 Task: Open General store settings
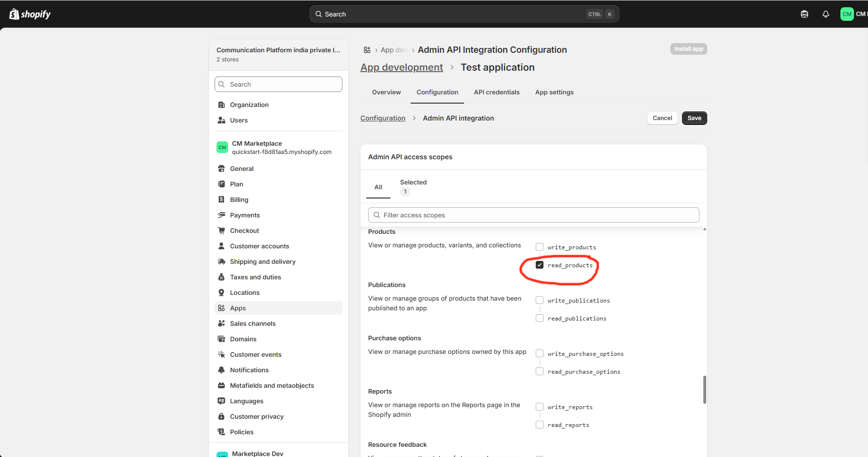click(279, 168)
